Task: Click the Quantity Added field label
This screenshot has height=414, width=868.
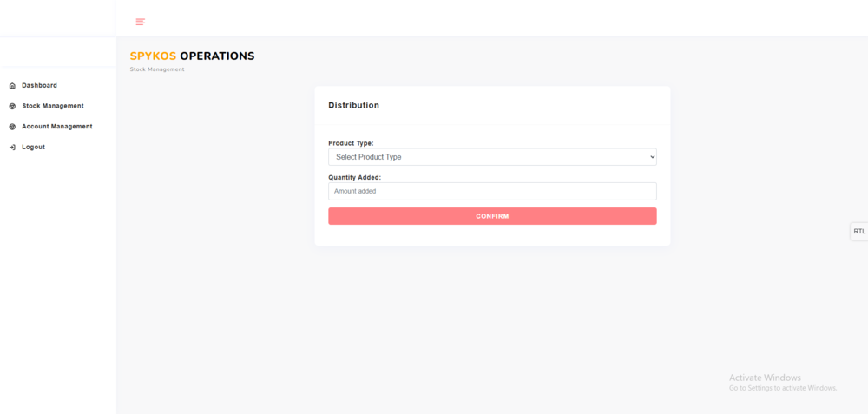Action: 354,178
